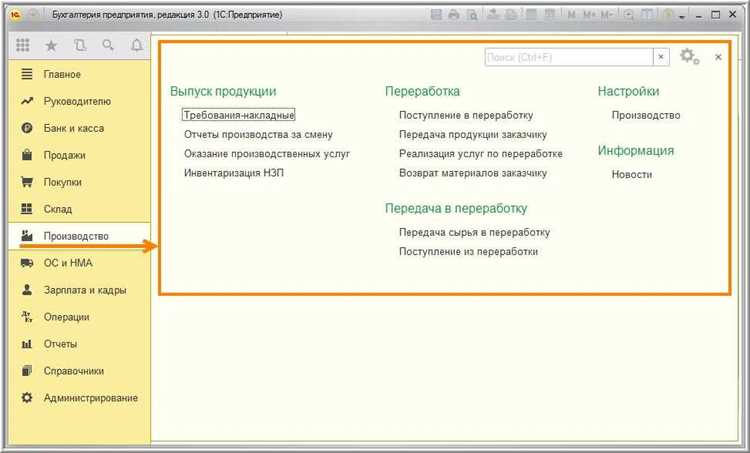Open the notifications bell
This screenshot has width=750, height=453.
click(x=137, y=45)
